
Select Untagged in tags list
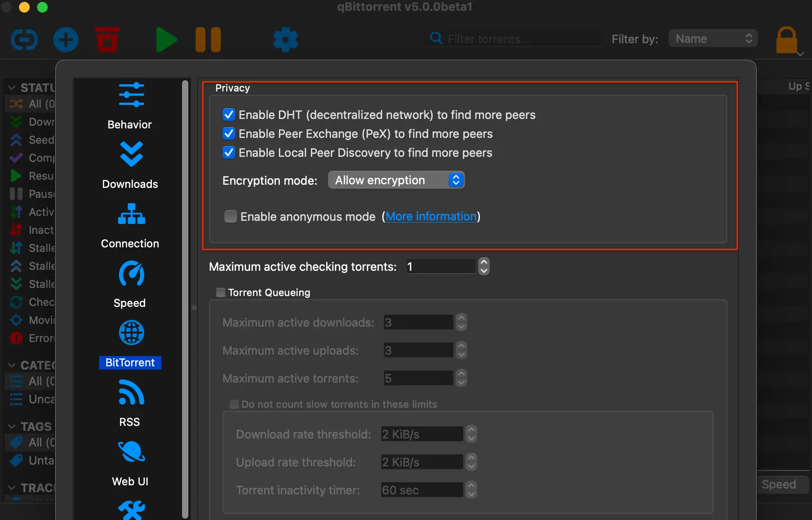coord(30,461)
